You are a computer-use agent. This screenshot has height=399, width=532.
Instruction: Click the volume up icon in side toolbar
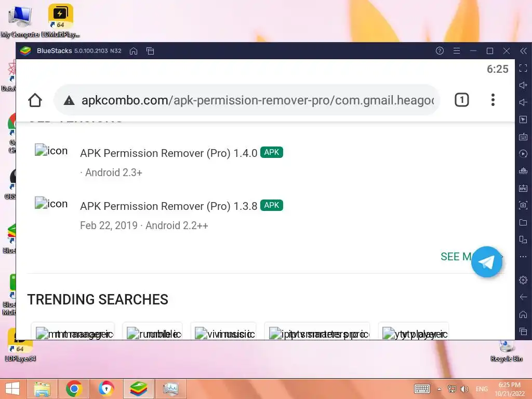(523, 85)
